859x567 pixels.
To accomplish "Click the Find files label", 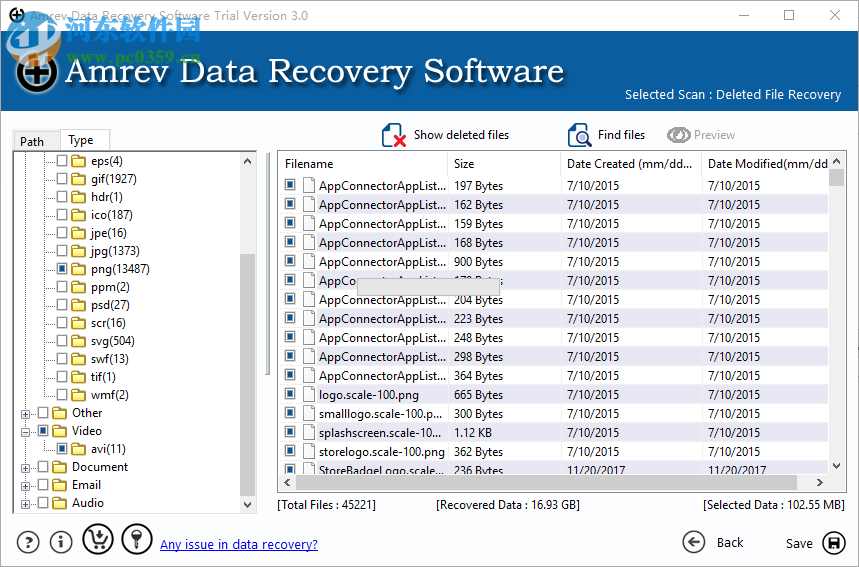I will tap(621, 135).
